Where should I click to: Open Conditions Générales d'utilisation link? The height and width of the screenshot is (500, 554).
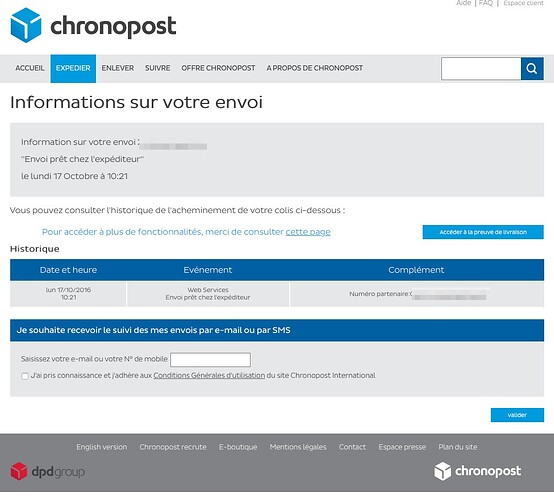209,375
